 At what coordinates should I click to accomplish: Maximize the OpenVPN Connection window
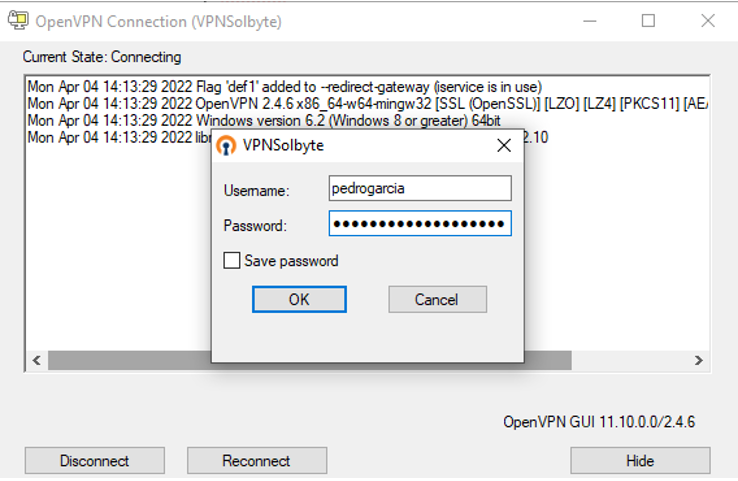click(x=649, y=21)
